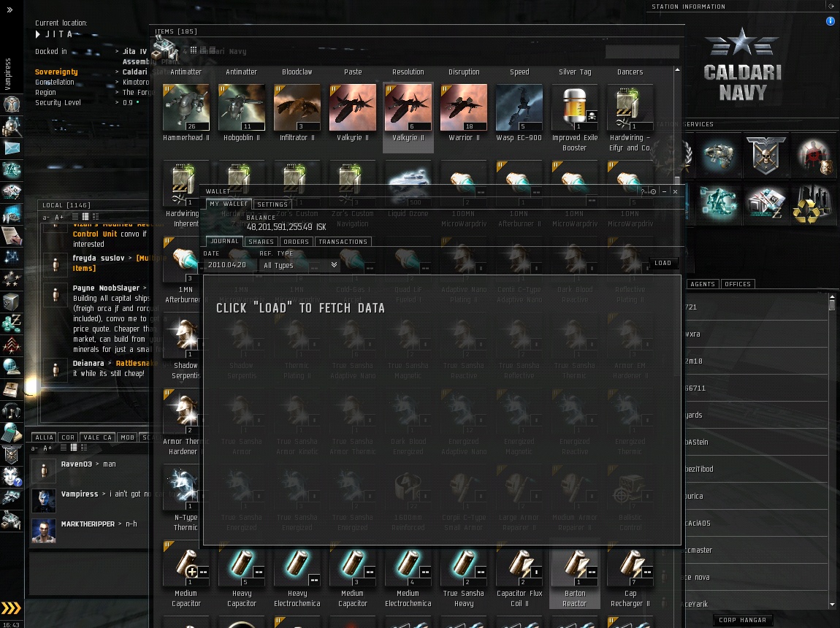Switch to the MOB chat tab

click(x=128, y=437)
